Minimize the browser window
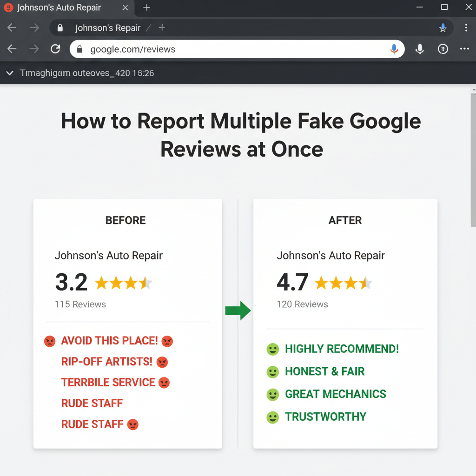This screenshot has width=476, height=476. click(420, 7)
